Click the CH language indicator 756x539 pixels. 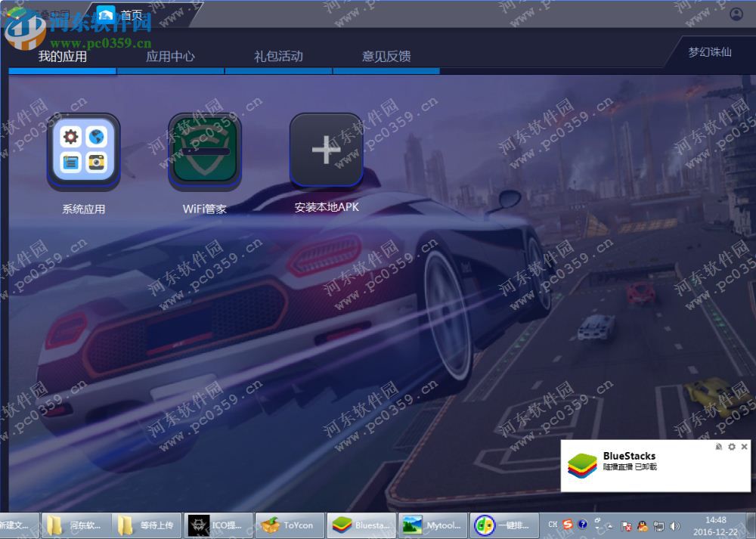pos(553,525)
